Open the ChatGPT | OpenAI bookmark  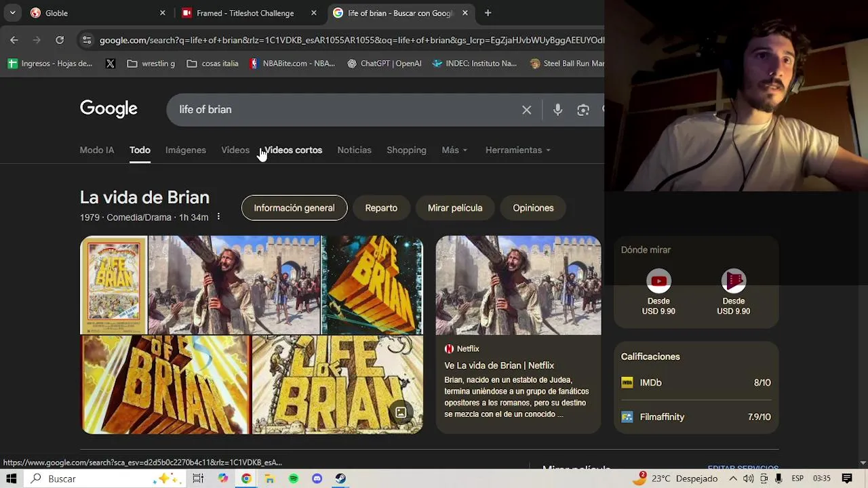click(384, 64)
